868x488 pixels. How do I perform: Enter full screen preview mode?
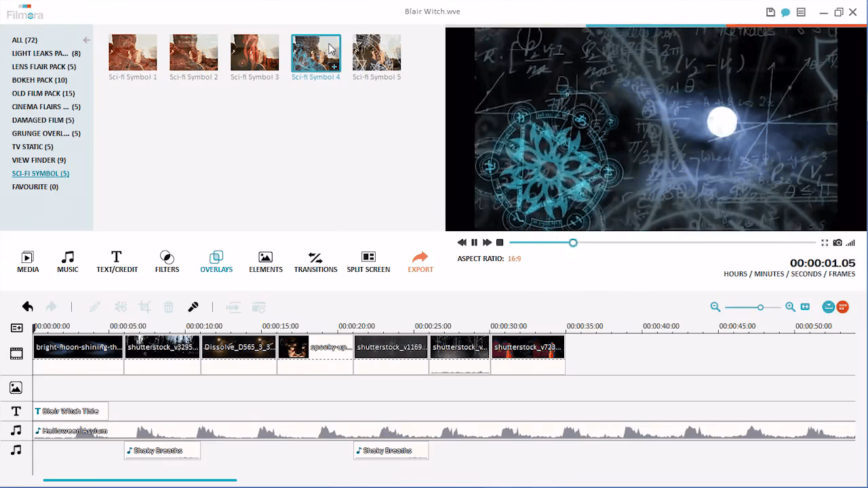[x=825, y=243]
